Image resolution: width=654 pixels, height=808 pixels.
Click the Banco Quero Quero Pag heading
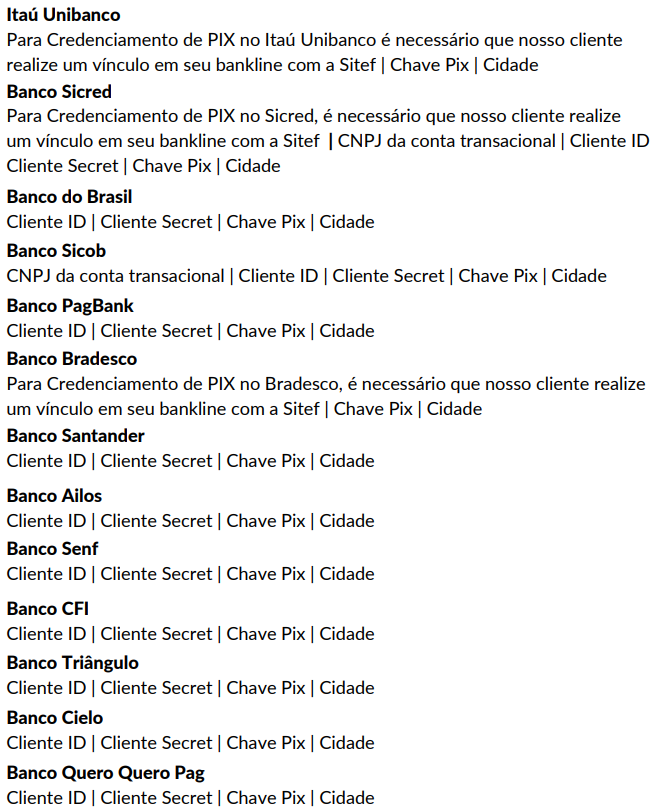point(106,773)
